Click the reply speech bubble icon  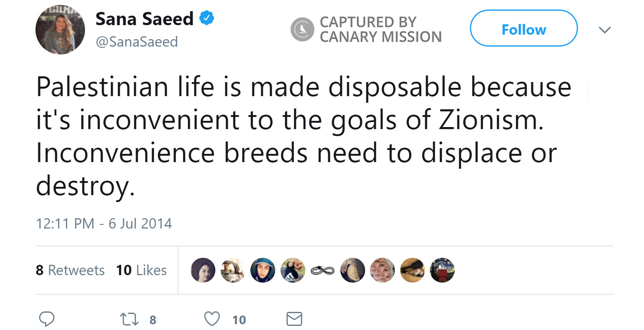coord(47,319)
